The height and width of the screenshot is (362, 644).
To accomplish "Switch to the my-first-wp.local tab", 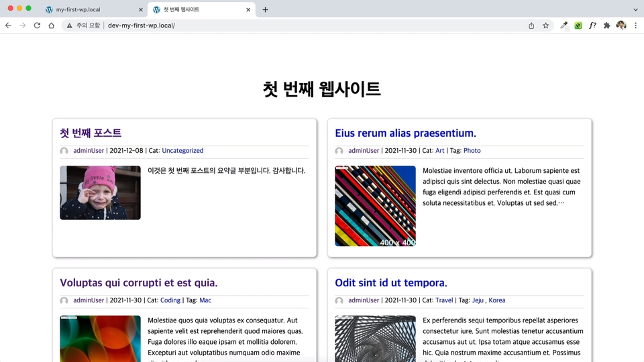I will point(94,9).
